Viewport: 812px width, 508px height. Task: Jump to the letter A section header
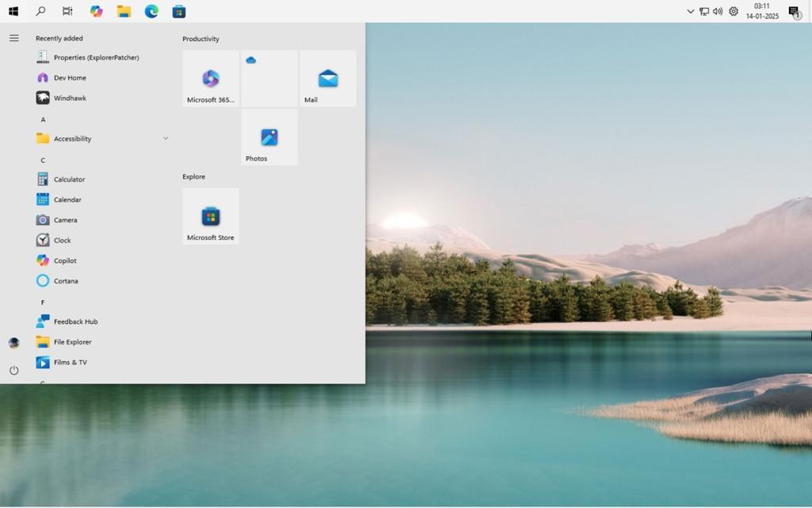pos(42,118)
